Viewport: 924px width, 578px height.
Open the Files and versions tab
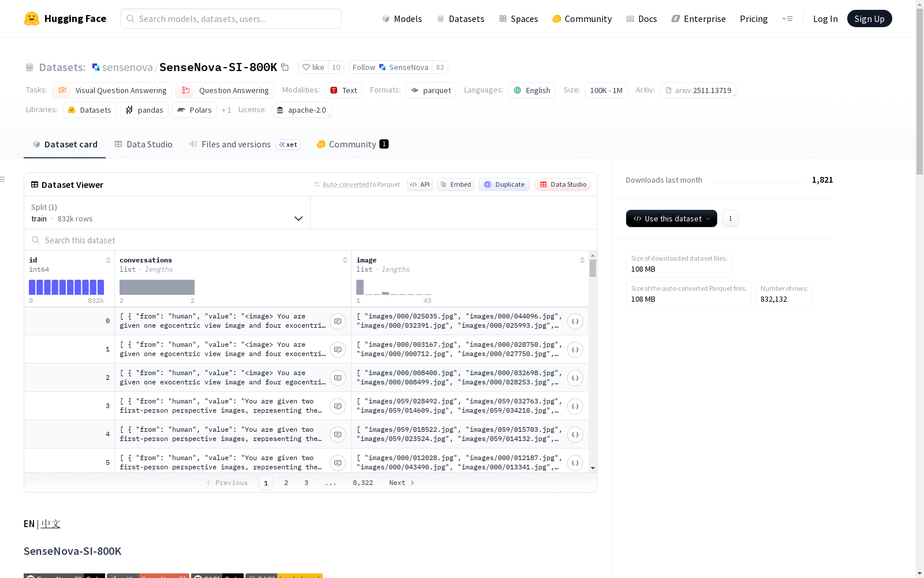point(244,144)
